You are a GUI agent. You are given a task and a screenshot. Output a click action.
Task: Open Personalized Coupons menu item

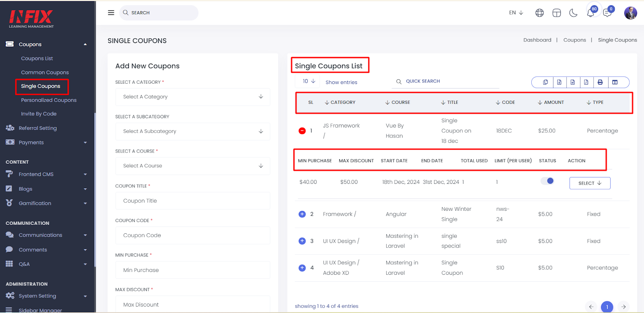coord(49,100)
